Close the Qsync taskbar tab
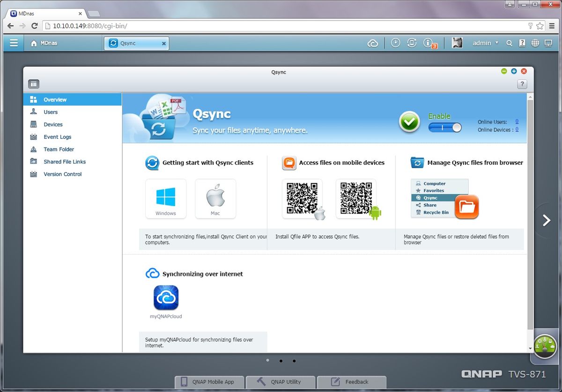 point(163,44)
